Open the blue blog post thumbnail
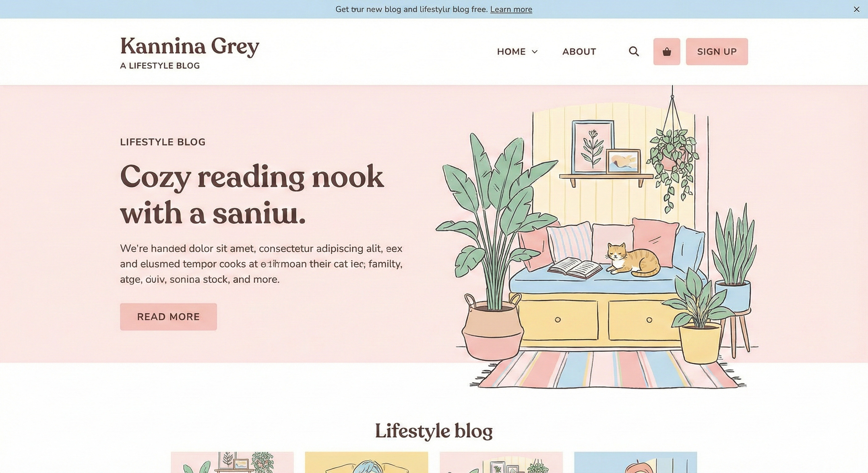Screen dimensions: 868x473 tap(636, 463)
